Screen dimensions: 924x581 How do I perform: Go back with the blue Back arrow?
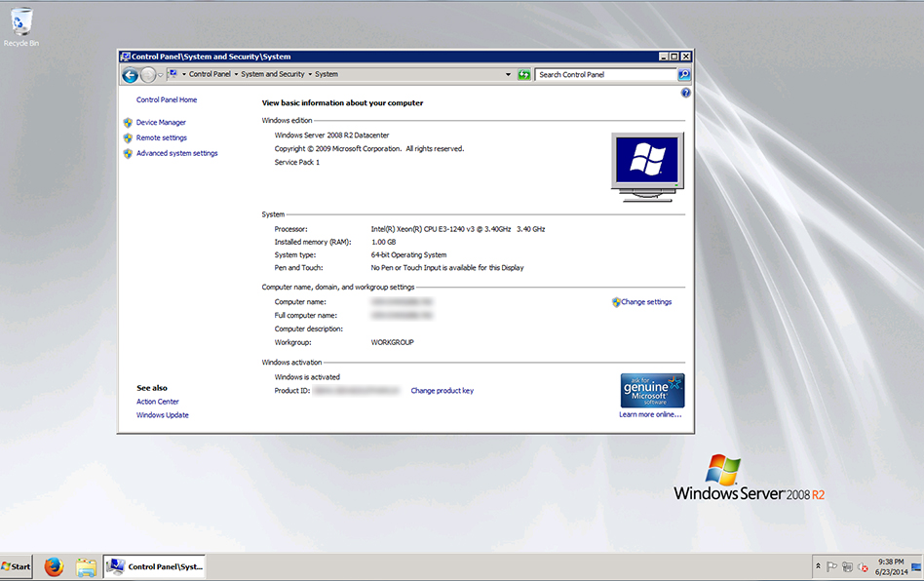[x=131, y=75]
